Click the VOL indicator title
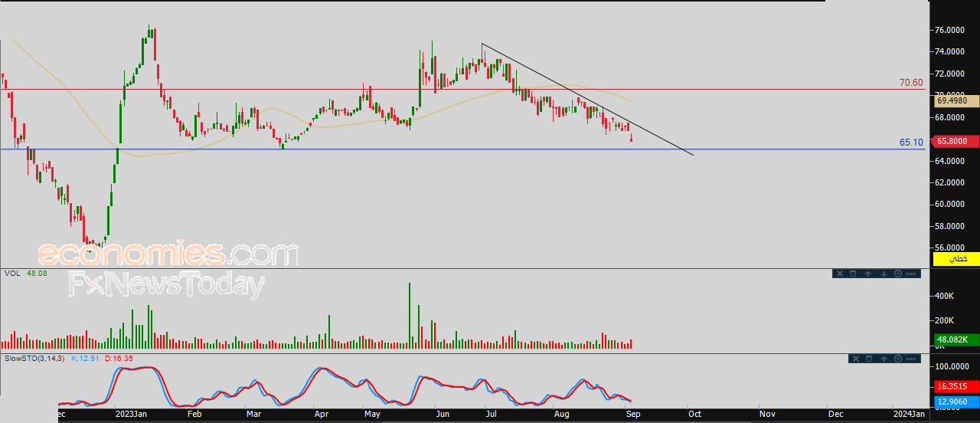 pyautogui.click(x=12, y=273)
